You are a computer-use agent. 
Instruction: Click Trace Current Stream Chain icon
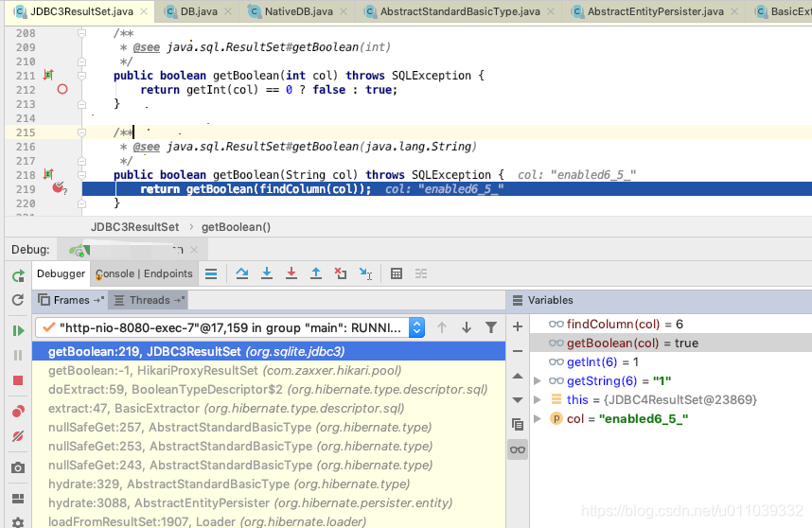[x=421, y=273]
